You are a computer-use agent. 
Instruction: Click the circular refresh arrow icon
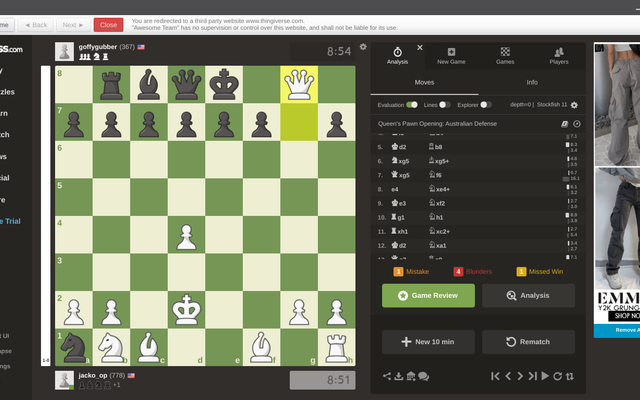pyautogui.click(x=558, y=376)
